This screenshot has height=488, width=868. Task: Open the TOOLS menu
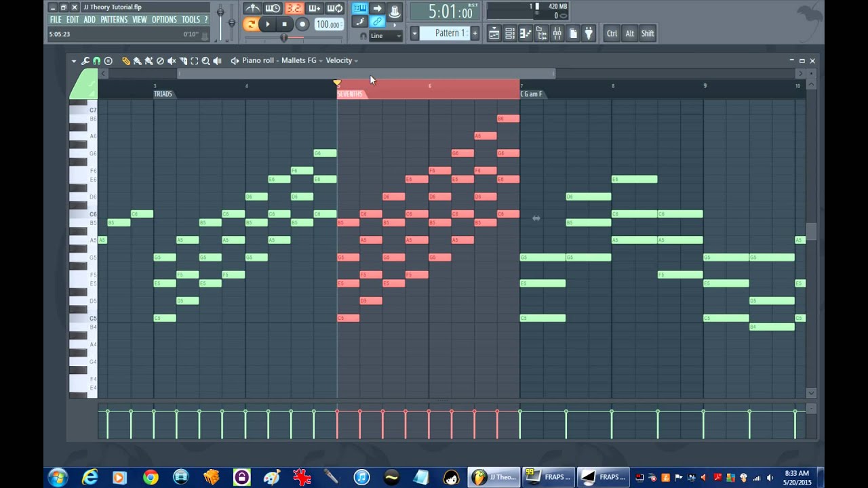tap(191, 20)
